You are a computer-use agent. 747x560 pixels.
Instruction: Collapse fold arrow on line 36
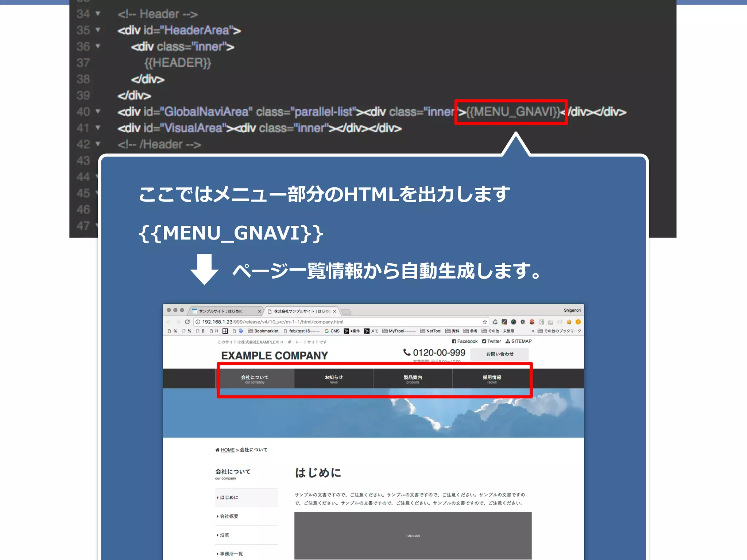click(98, 46)
